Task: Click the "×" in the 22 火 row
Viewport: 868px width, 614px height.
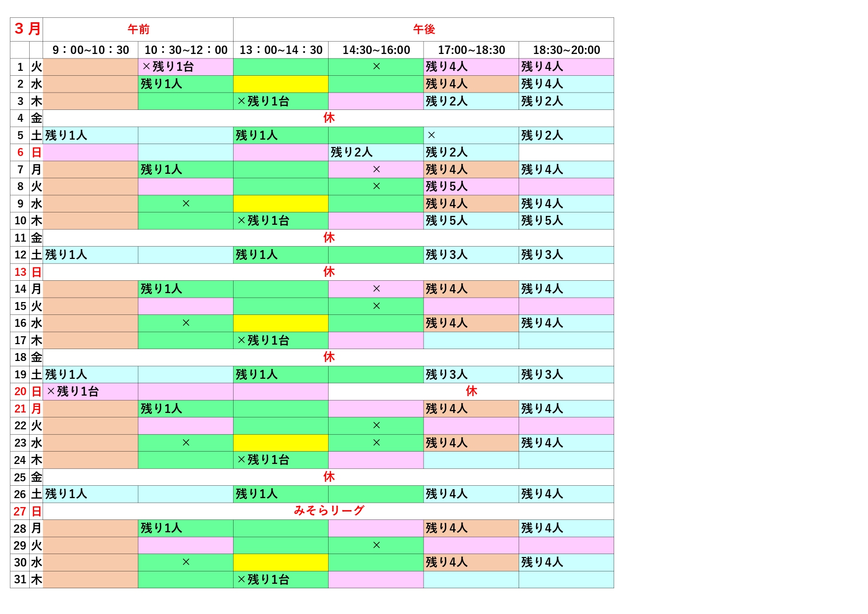Action: [376, 426]
